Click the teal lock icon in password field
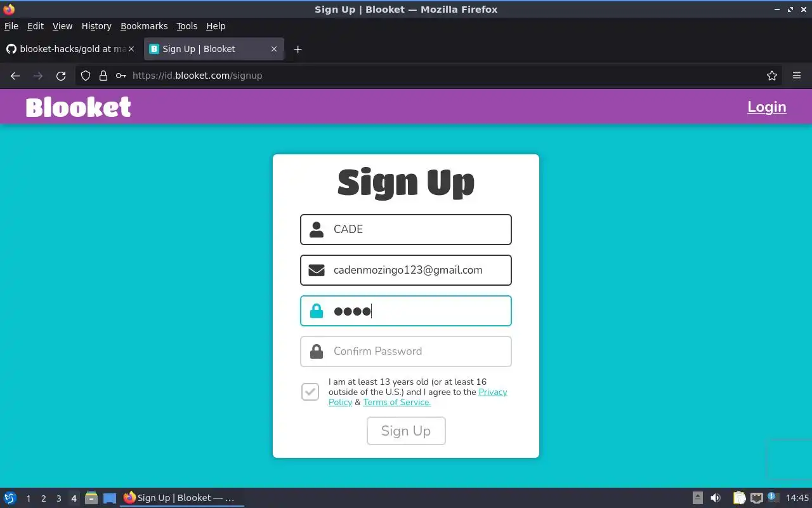Viewport: 812px width, 508px height. click(x=317, y=311)
